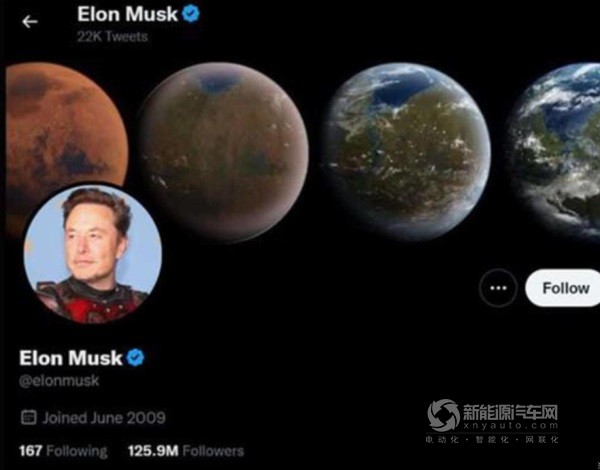This screenshot has height=470, width=600.
Task: Click the second brownish planet in banner
Action: (x=223, y=152)
